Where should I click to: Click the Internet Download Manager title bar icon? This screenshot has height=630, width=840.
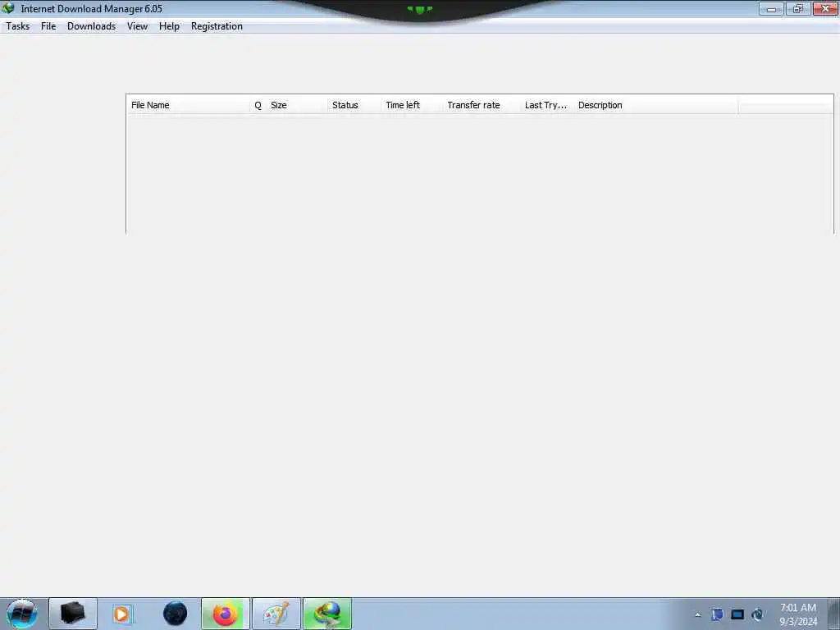point(8,8)
